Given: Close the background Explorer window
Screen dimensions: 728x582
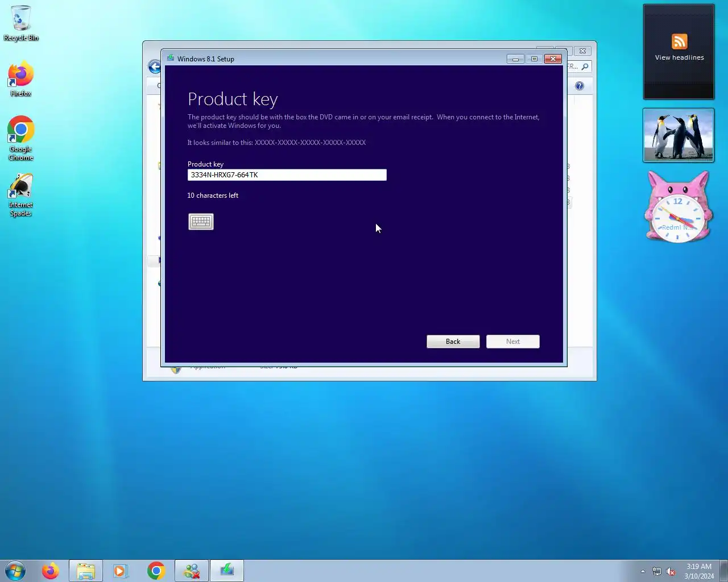Looking at the screenshot, I should (x=582, y=51).
